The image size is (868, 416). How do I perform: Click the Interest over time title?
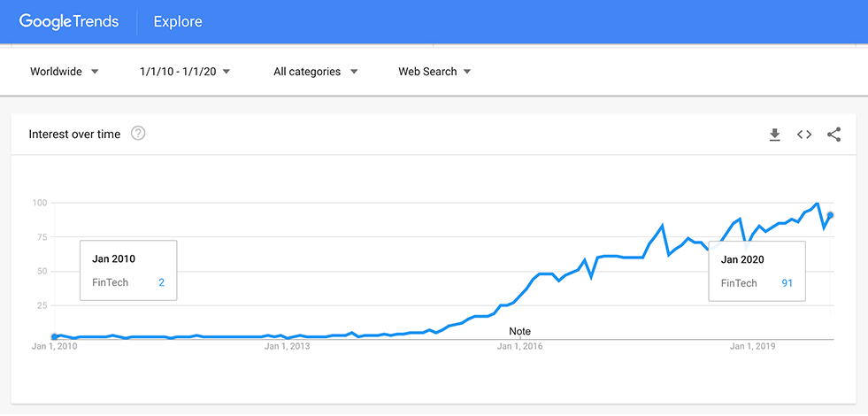[x=74, y=134]
